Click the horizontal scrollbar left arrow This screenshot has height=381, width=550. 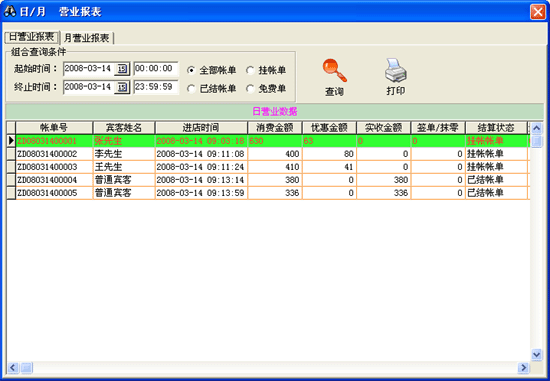click(13, 368)
